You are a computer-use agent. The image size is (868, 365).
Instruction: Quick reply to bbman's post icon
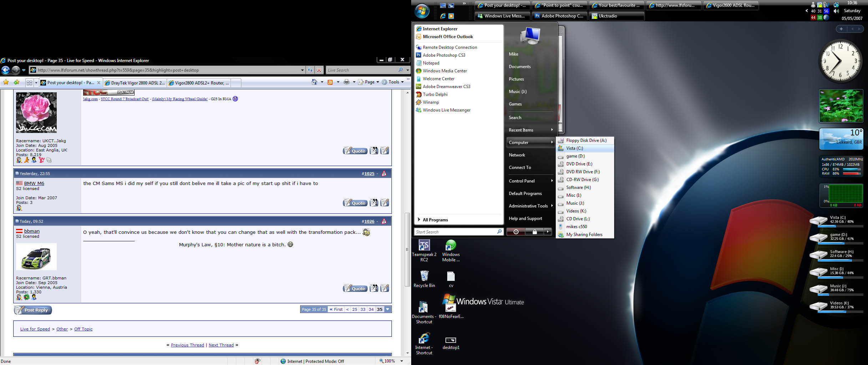click(x=384, y=288)
